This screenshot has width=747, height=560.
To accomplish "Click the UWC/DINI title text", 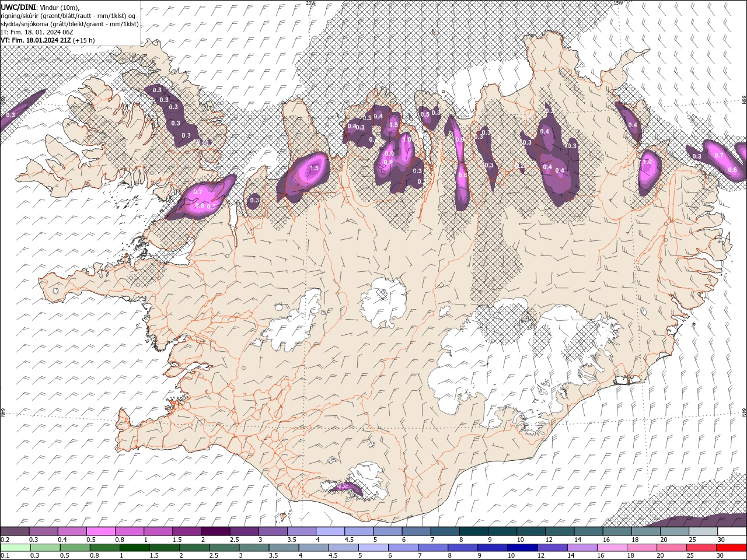I will coord(17,7).
